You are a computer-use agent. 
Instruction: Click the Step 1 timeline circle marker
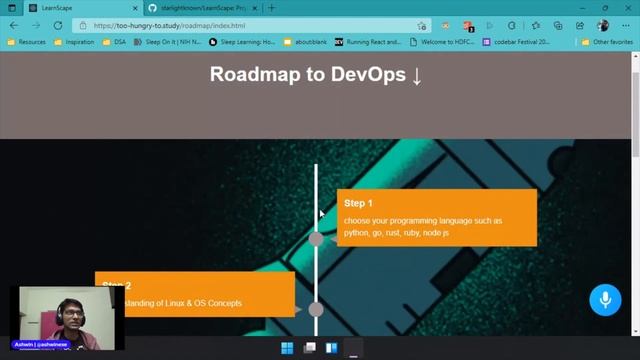316,239
